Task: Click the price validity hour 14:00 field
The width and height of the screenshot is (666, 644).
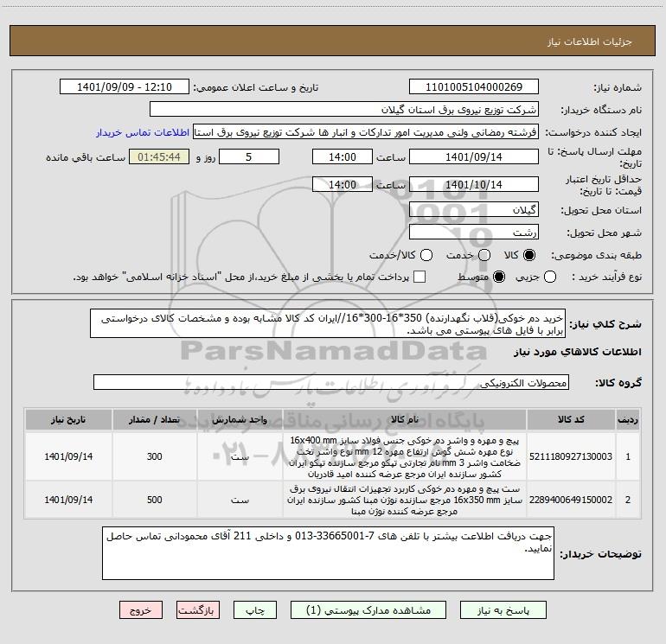Action: (343, 184)
